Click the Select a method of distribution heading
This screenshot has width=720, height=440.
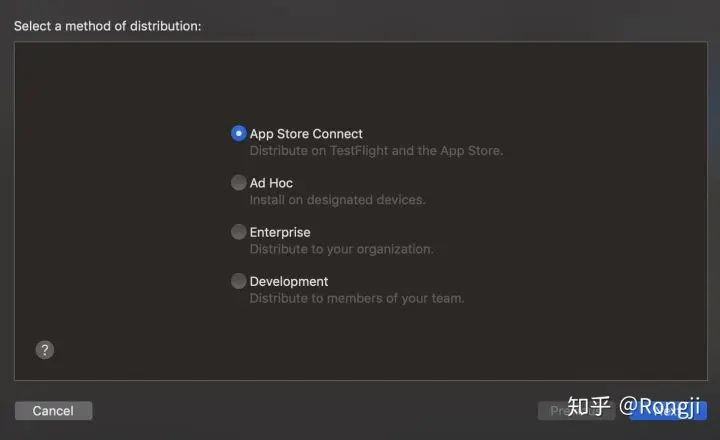click(x=107, y=26)
